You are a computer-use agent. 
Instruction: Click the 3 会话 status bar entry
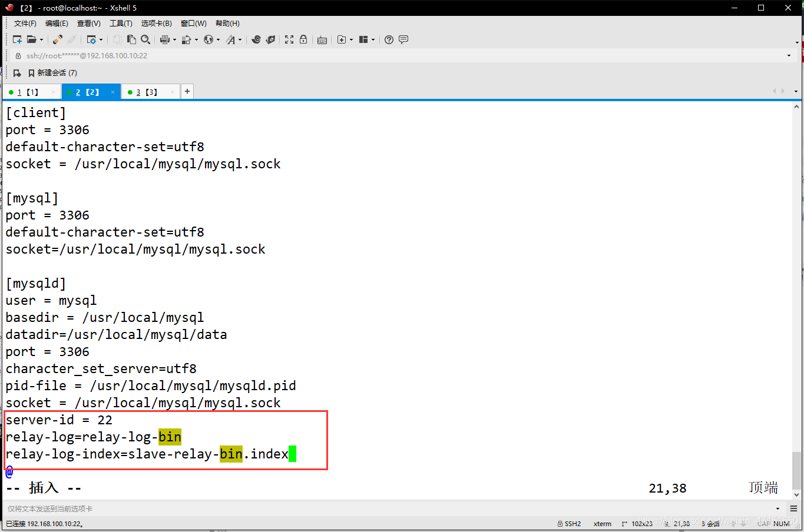click(710, 524)
